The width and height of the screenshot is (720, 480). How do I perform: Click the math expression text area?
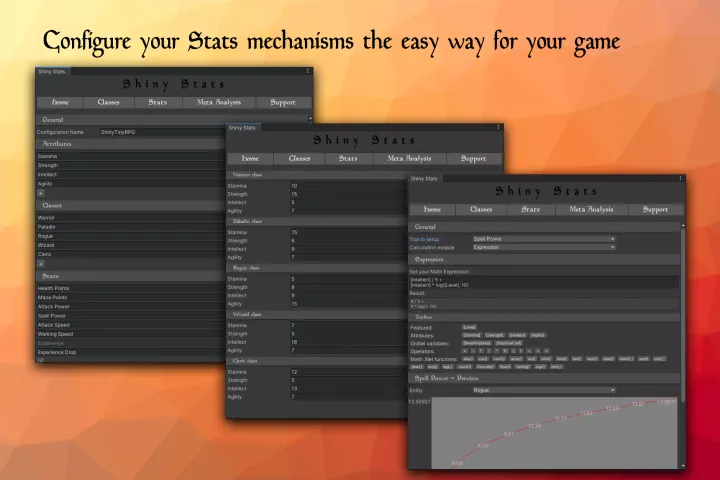click(x=544, y=282)
